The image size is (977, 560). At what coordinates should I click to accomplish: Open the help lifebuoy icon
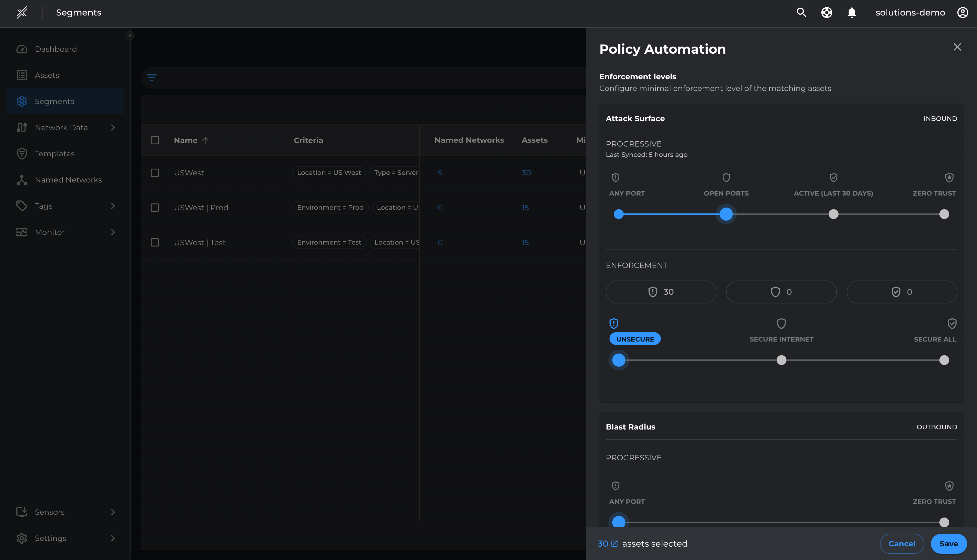[x=827, y=12]
